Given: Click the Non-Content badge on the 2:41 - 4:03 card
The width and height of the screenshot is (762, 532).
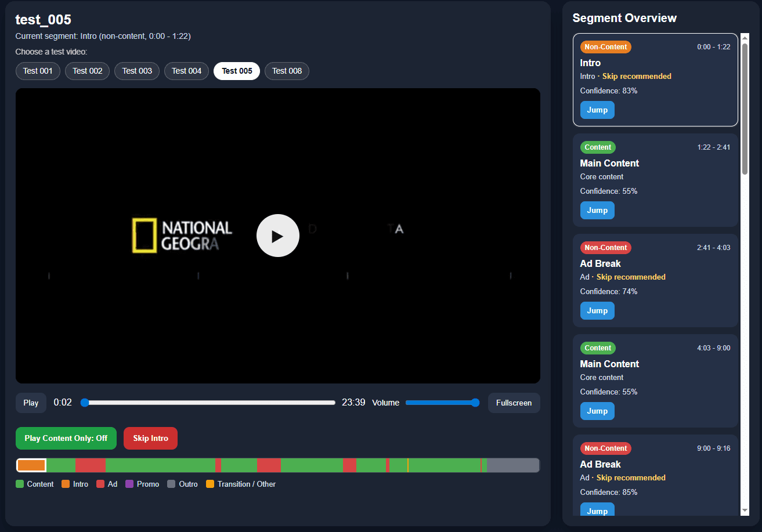Looking at the screenshot, I should (x=605, y=248).
